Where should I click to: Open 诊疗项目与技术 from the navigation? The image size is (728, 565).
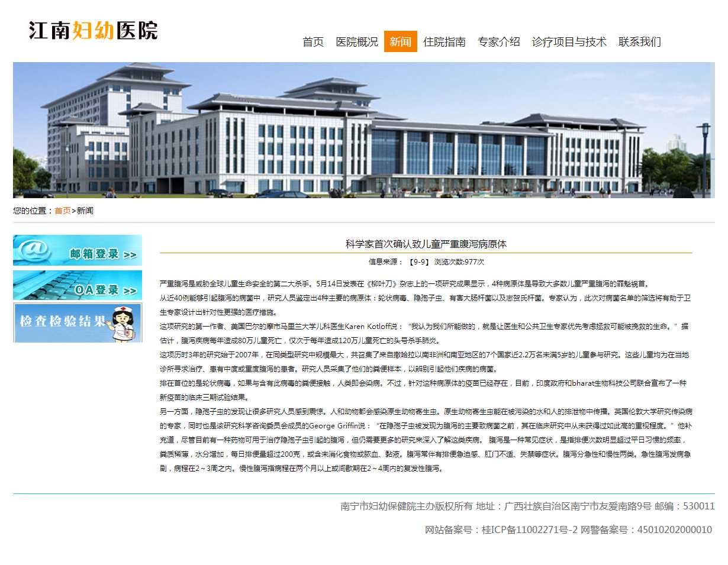click(569, 42)
